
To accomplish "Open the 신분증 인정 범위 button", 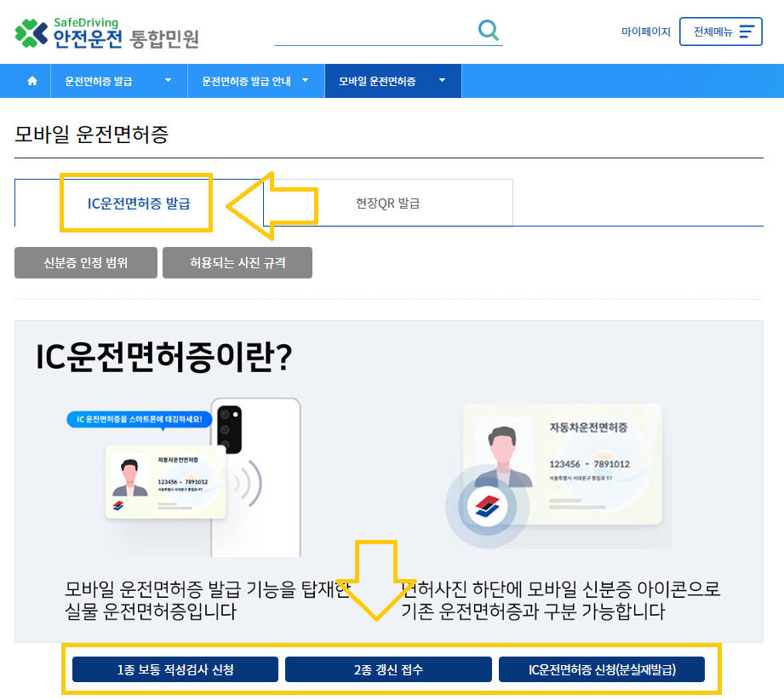I will tap(85, 262).
